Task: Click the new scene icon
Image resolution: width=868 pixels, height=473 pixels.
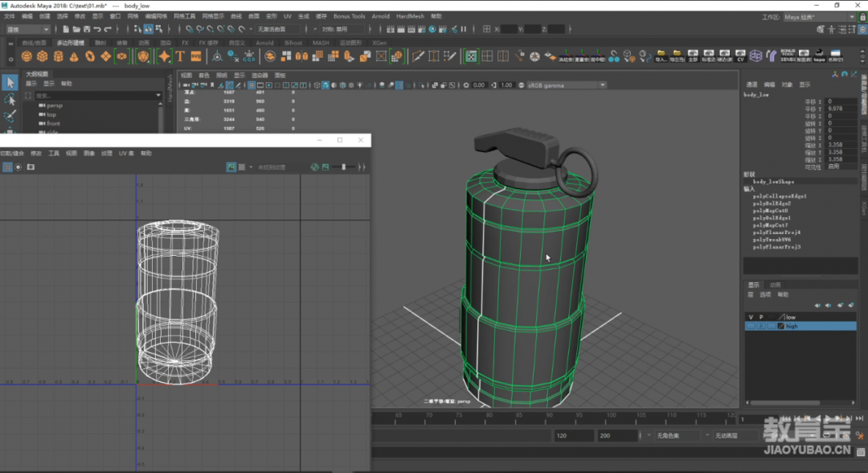Action: point(66,29)
